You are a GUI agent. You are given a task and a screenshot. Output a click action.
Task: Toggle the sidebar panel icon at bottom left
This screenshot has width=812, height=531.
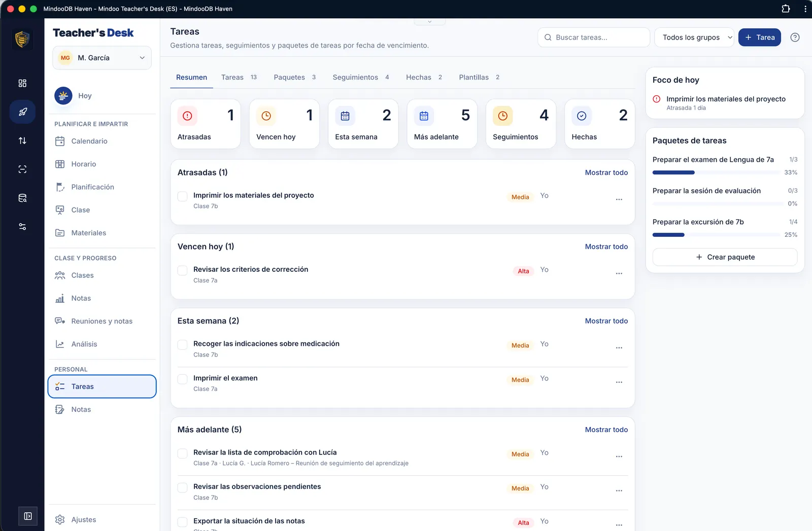pos(28,516)
